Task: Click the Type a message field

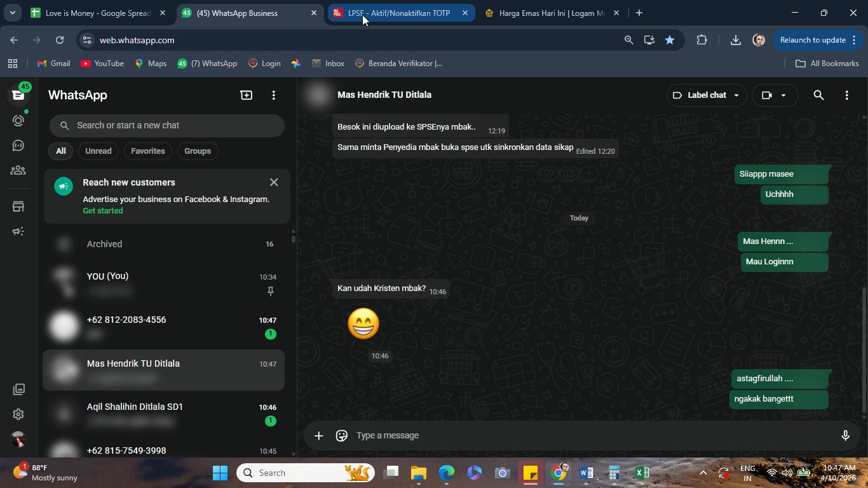Action: click(x=591, y=435)
